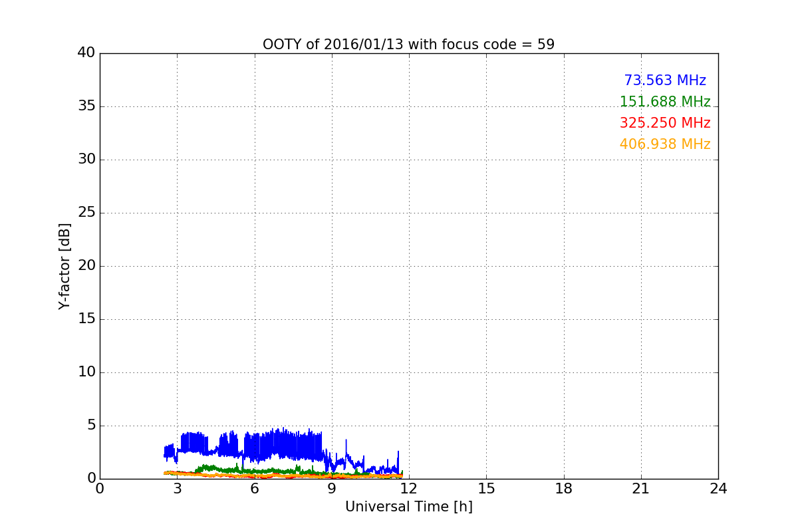
Task: Click the plot title 'OOTY of 2016/01/13 with focus code = 59'
Action: click(x=408, y=45)
